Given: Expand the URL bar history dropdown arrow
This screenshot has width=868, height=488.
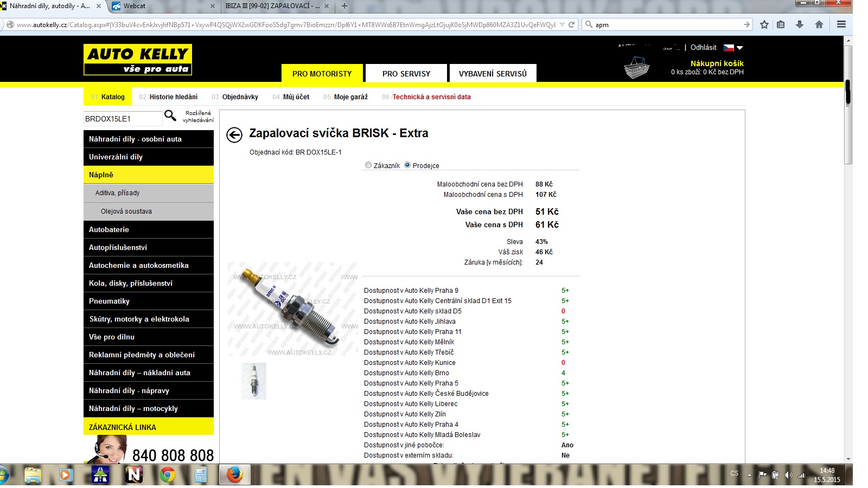Looking at the screenshot, I should (x=562, y=24).
